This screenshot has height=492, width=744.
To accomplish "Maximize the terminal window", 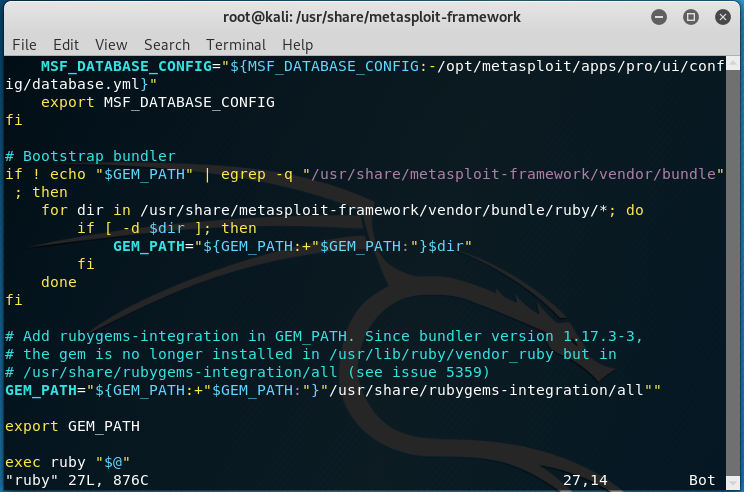I will pos(690,18).
